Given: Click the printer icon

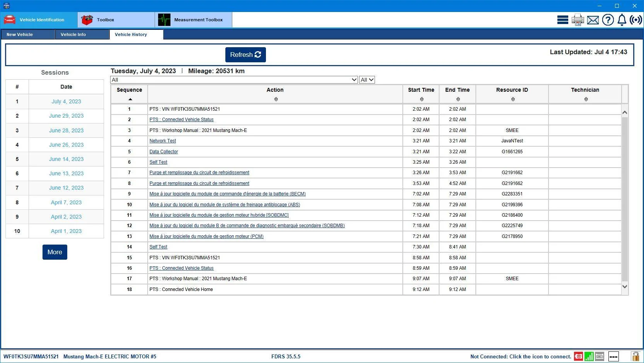Looking at the screenshot, I should pos(578,20).
